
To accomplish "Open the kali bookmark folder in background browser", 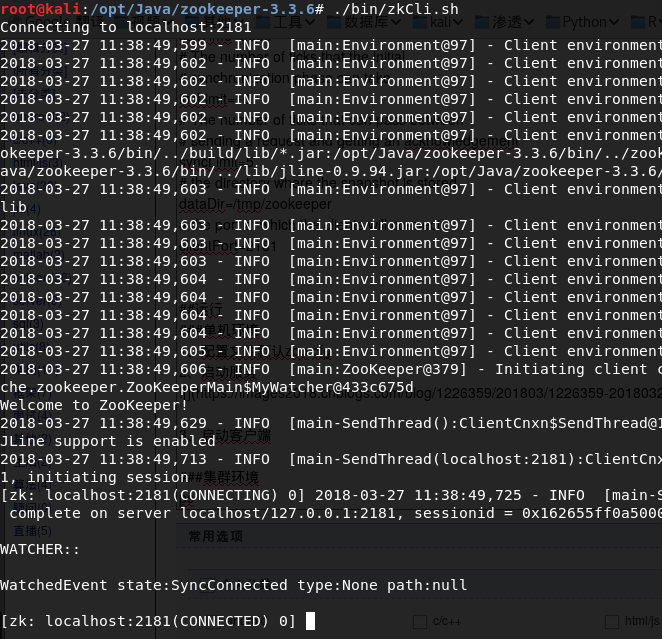I will coord(437,22).
